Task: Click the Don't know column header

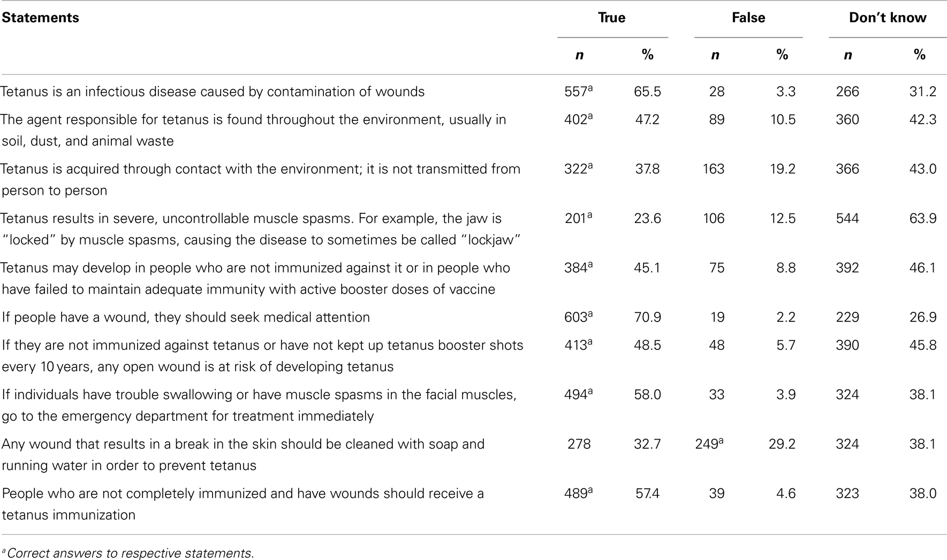Action: point(888,18)
